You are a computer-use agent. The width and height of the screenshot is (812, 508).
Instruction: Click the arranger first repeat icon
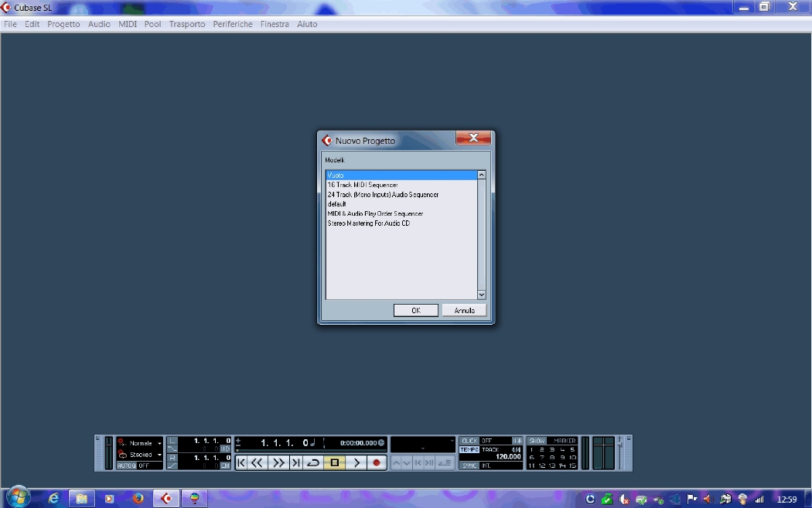(418, 462)
